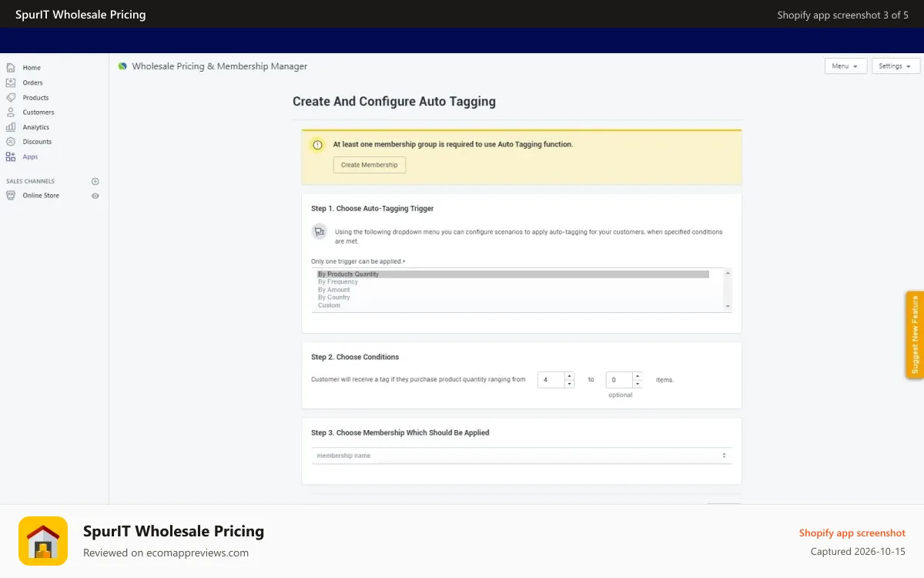Click the Apps grid icon

[x=11, y=156]
